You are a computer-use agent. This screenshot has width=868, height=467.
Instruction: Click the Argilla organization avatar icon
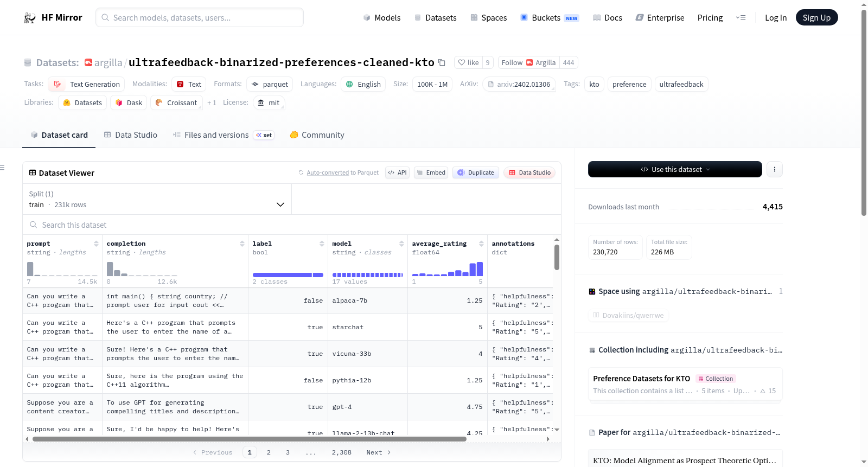[x=88, y=62]
